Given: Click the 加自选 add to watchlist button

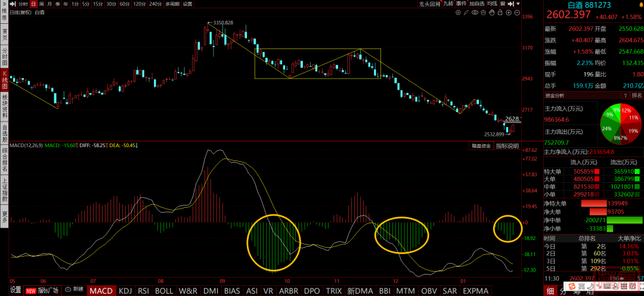Looking at the screenshot, I should click(476, 4).
